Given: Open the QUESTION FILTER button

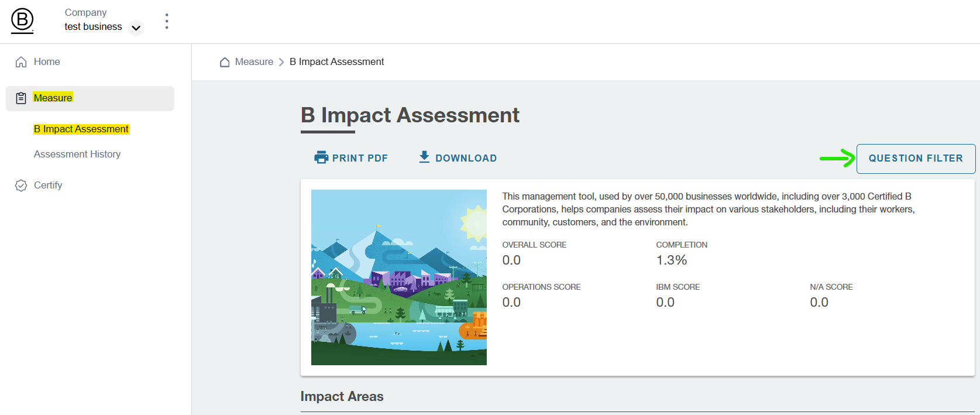Looking at the screenshot, I should pyautogui.click(x=916, y=159).
